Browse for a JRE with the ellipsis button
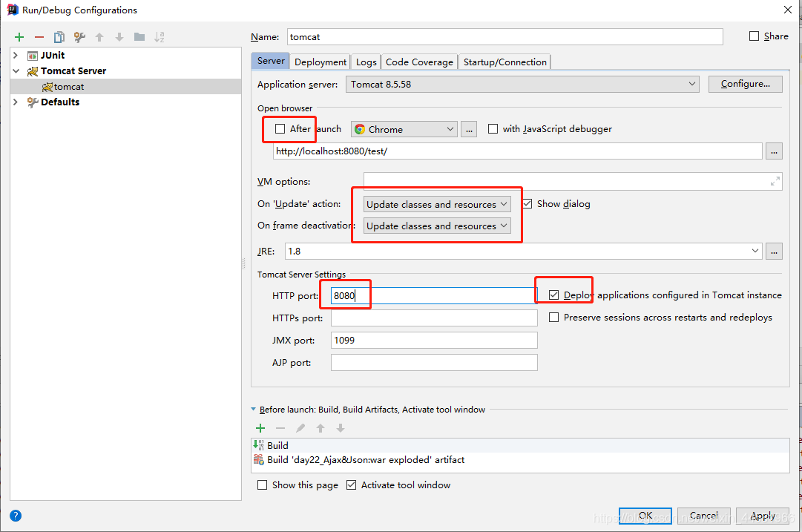Viewport: 802px width, 532px height. click(x=774, y=252)
